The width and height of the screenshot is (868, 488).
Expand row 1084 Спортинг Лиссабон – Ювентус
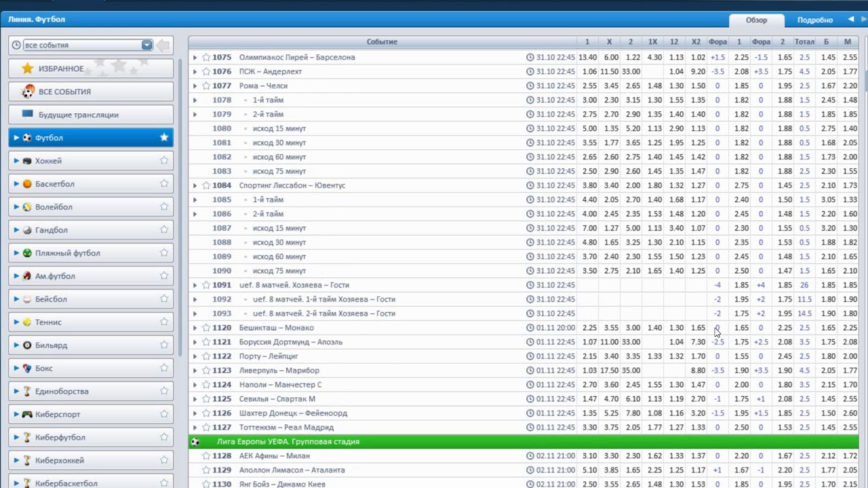195,185
